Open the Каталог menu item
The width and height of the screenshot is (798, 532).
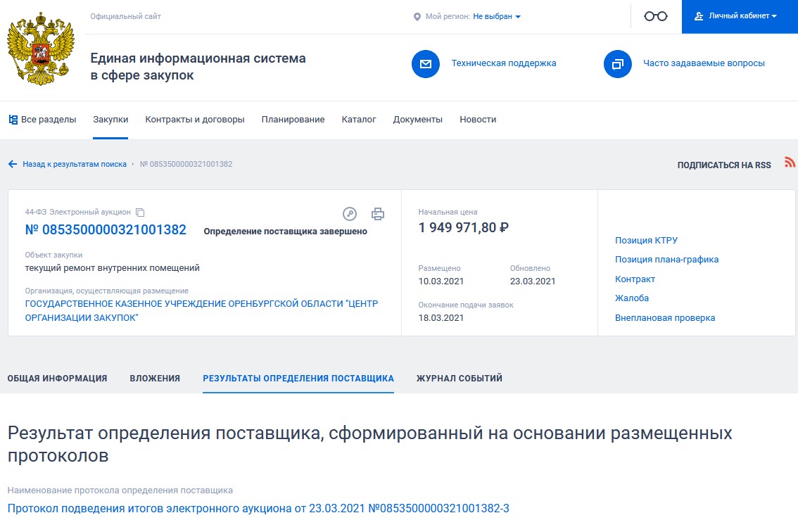[x=359, y=120]
